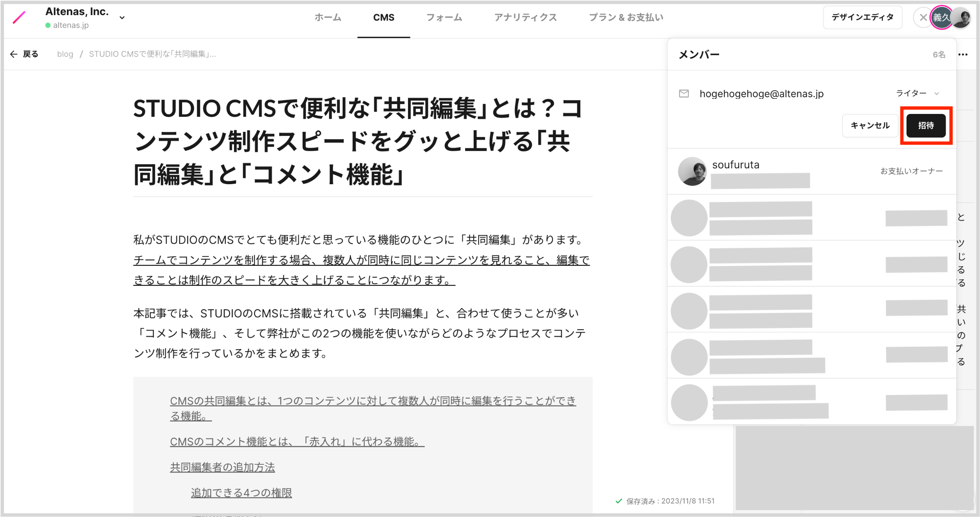Click the altenas.jp site domain label
Screen dimensions: 980x517
71,25
